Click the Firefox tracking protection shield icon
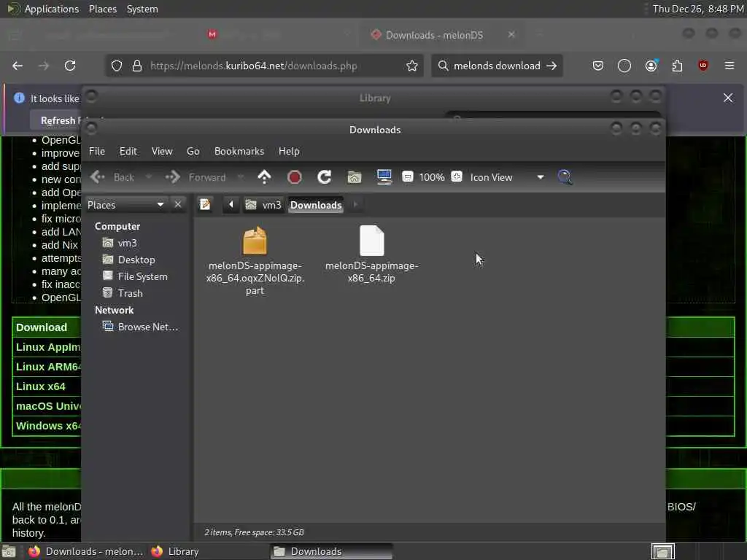The image size is (747, 560). click(x=117, y=66)
